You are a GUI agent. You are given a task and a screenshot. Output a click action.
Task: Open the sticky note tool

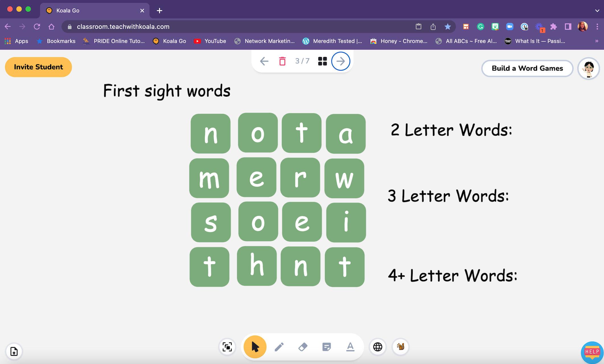click(326, 347)
